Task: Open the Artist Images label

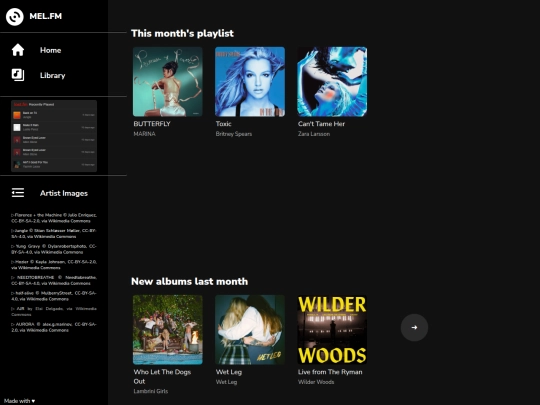Action: pos(64,193)
